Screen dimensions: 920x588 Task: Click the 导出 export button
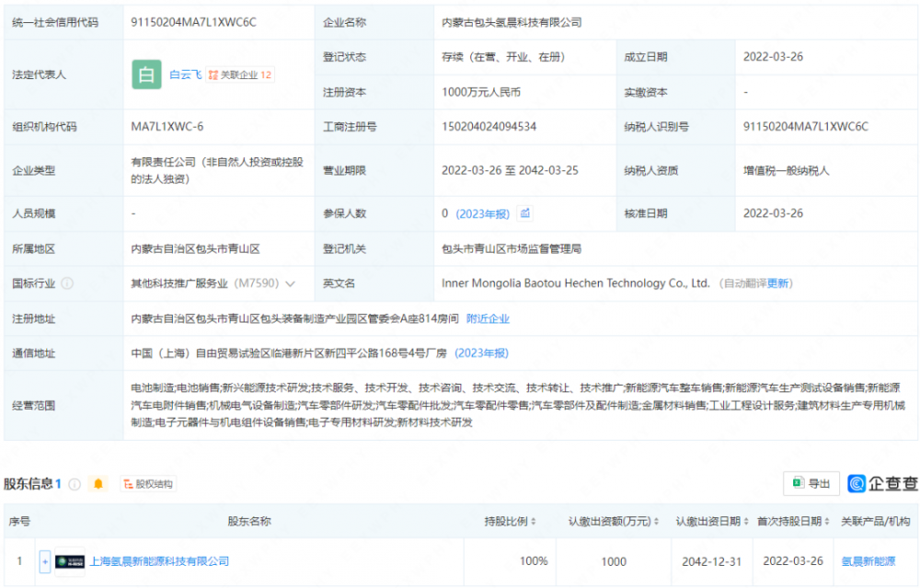[811, 483]
